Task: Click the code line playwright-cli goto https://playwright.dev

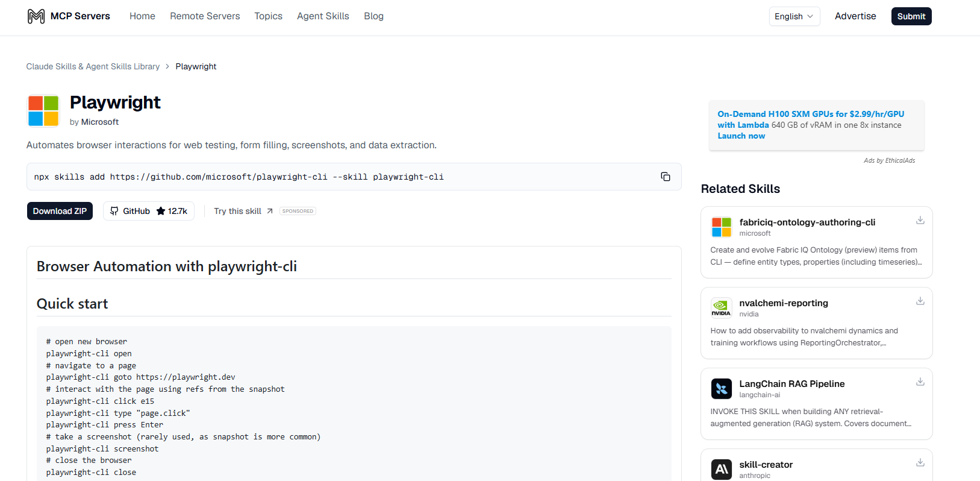Action: pos(140,377)
